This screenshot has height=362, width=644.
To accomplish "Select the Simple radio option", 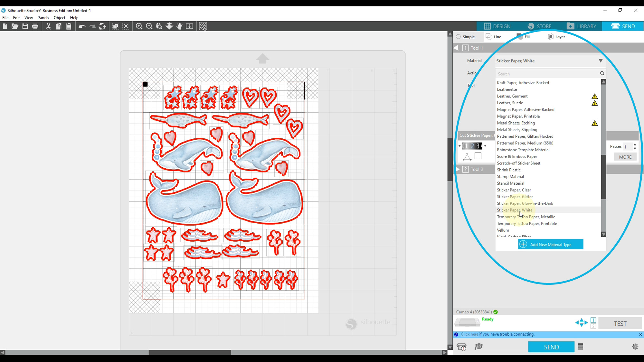I will point(458,37).
